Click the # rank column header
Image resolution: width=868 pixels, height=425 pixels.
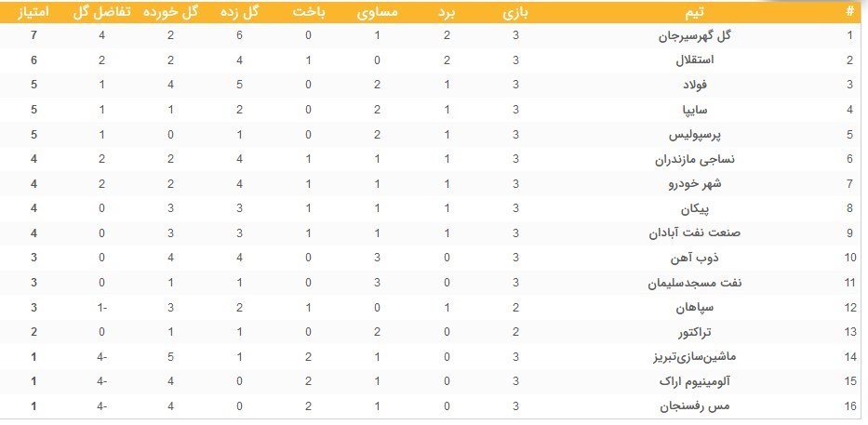tap(850, 13)
